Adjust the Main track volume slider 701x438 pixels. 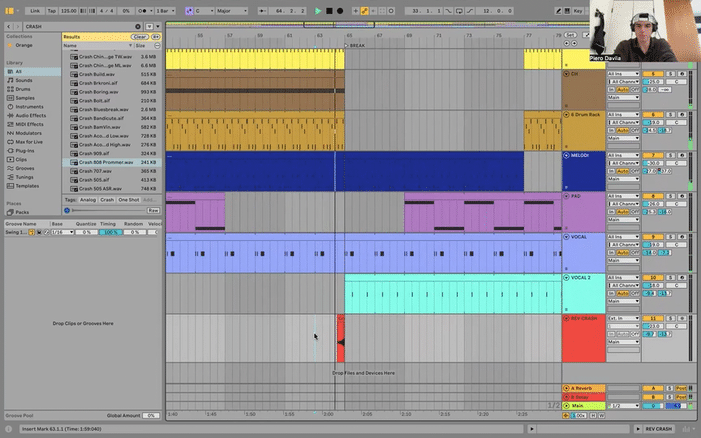tap(652, 406)
